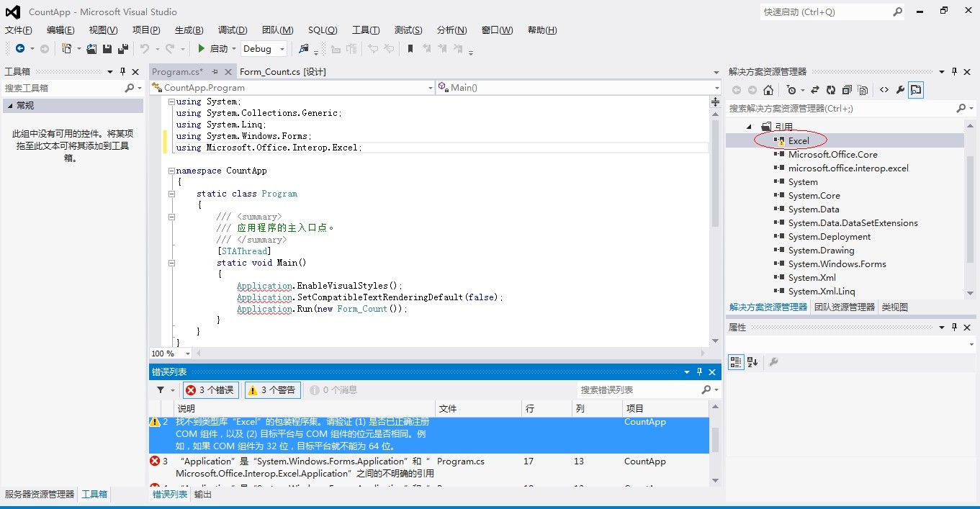Click the Quick Launch search magnifier icon
The height and width of the screenshot is (509, 980).
(x=897, y=12)
